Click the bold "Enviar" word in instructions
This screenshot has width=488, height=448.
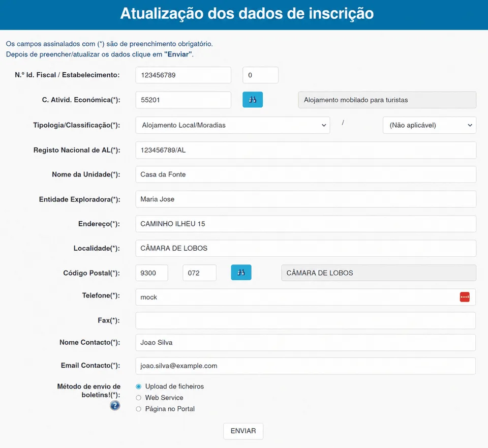[178, 54]
